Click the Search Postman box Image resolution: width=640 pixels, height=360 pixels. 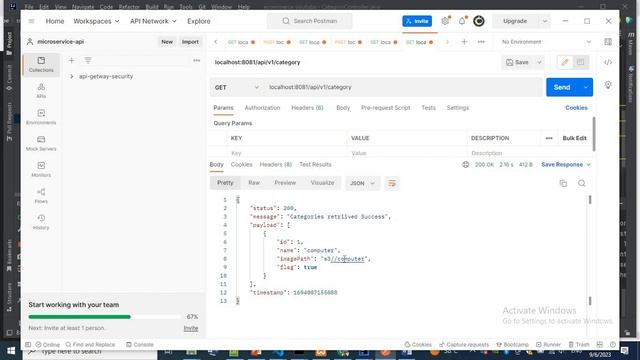click(309, 21)
